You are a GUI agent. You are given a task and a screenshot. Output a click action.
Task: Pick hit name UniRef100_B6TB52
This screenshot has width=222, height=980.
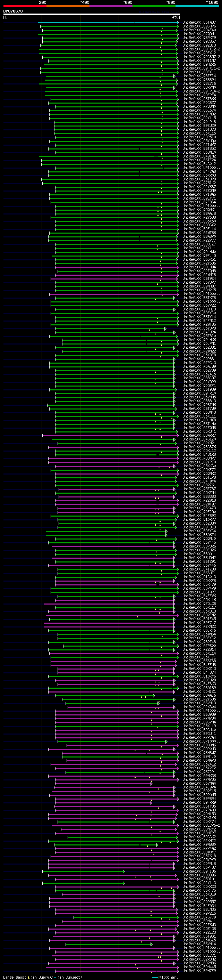(199, 149)
